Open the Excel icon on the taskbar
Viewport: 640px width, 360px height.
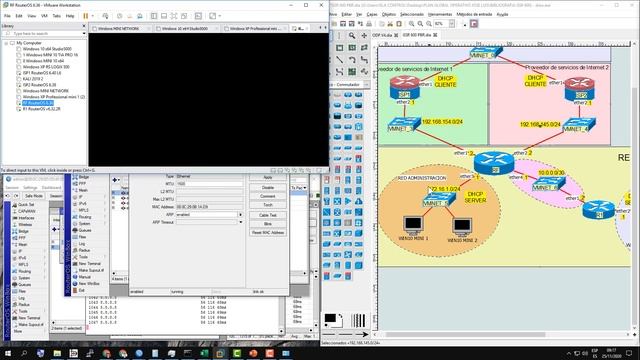click(204, 353)
